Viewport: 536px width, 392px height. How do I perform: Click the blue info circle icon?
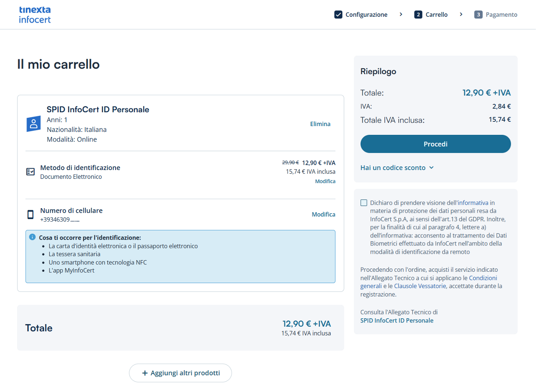pos(32,237)
